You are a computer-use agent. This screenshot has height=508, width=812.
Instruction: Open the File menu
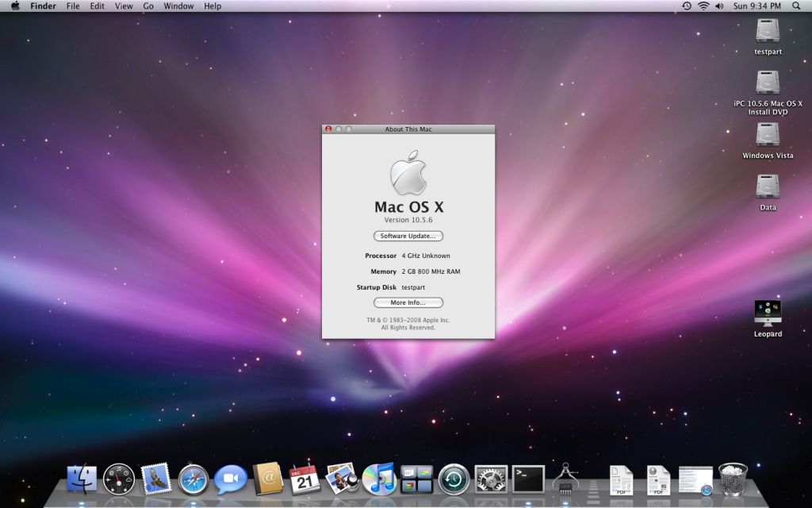[73, 6]
